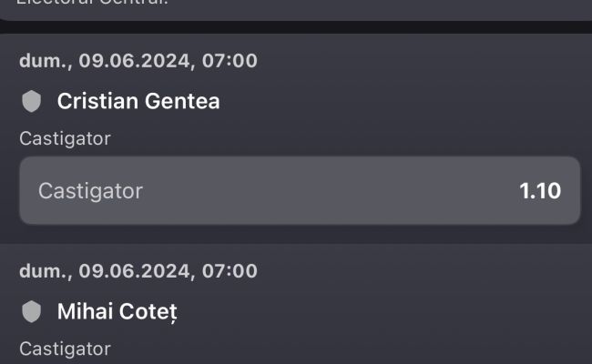592x364 pixels.
Task: Tap the Castigator text inside the odds button
Action: [x=90, y=191]
